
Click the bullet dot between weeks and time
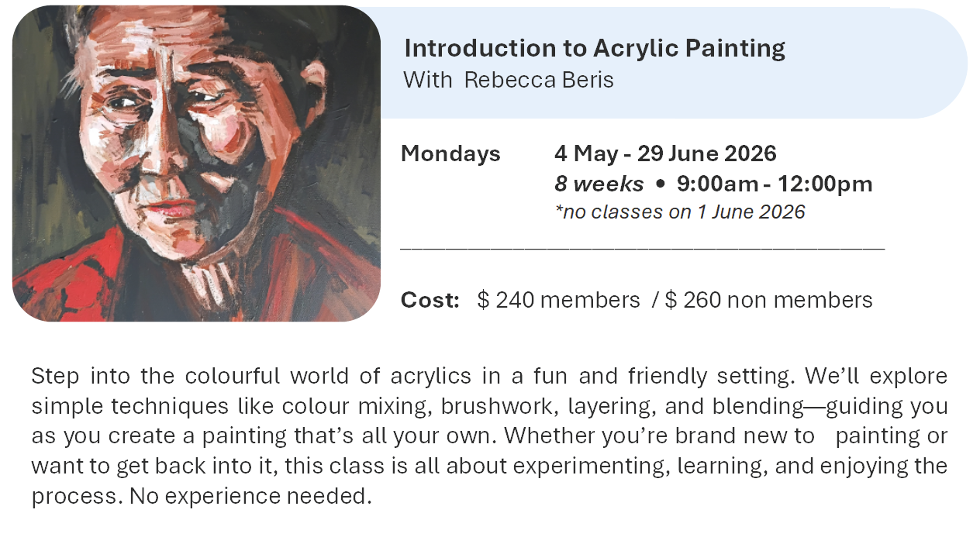[660, 184]
